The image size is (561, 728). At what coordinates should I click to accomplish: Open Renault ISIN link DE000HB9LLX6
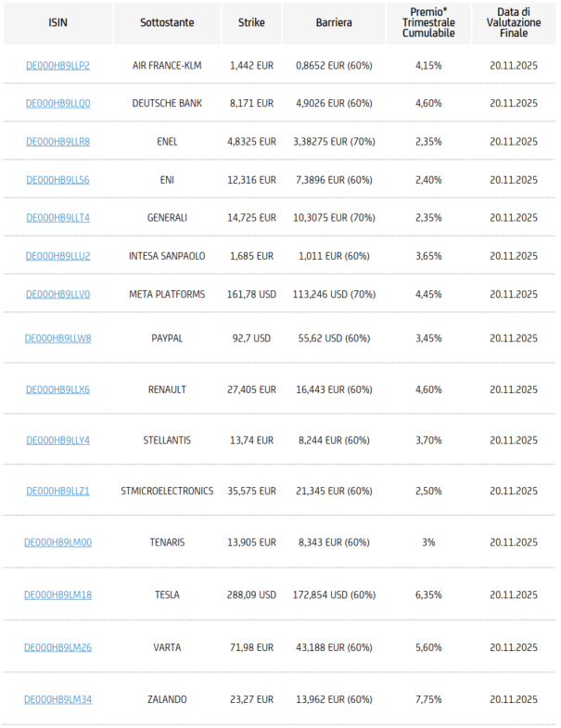point(58,390)
